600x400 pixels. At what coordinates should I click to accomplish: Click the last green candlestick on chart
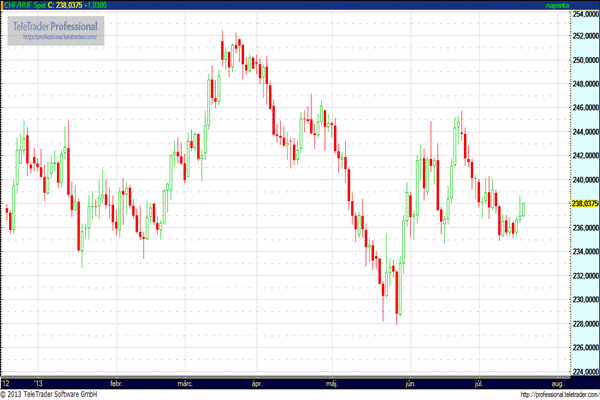524,208
